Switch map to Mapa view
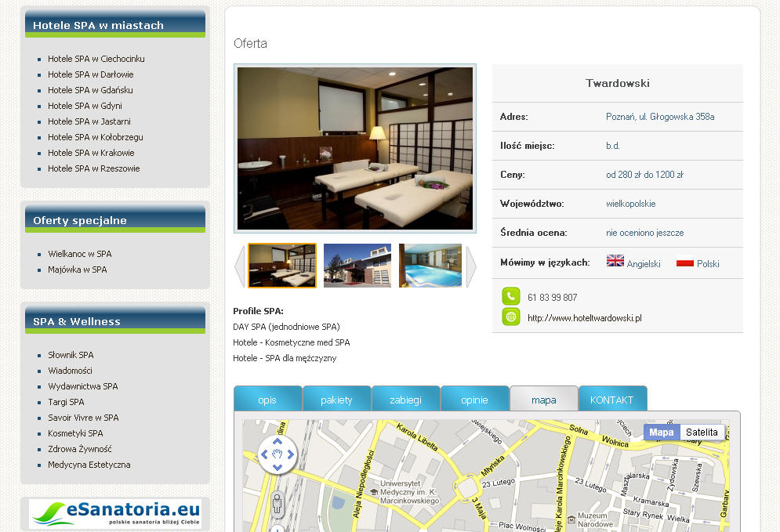This screenshot has height=532, width=780. (662, 432)
